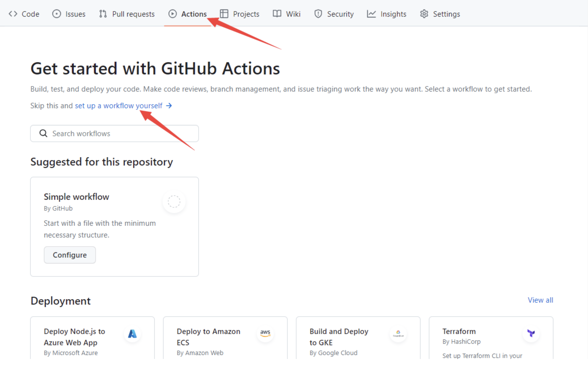Click the Projects table icon

coord(224,14)
